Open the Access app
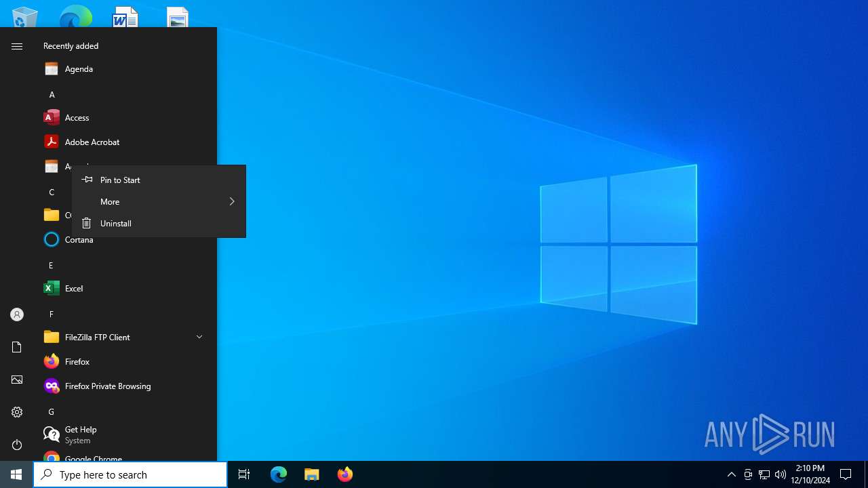This screenshot has width=868, height=488. (x=126, y=117)
